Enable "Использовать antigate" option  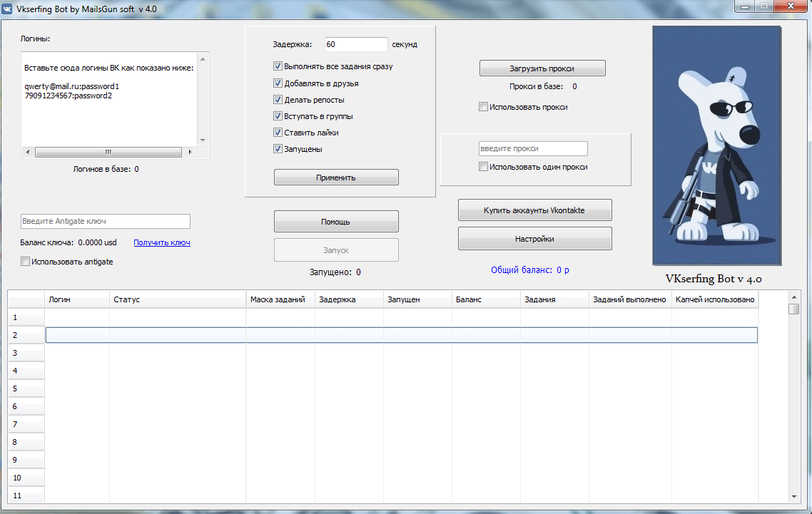pyautogui.click(x=24, y=262)
